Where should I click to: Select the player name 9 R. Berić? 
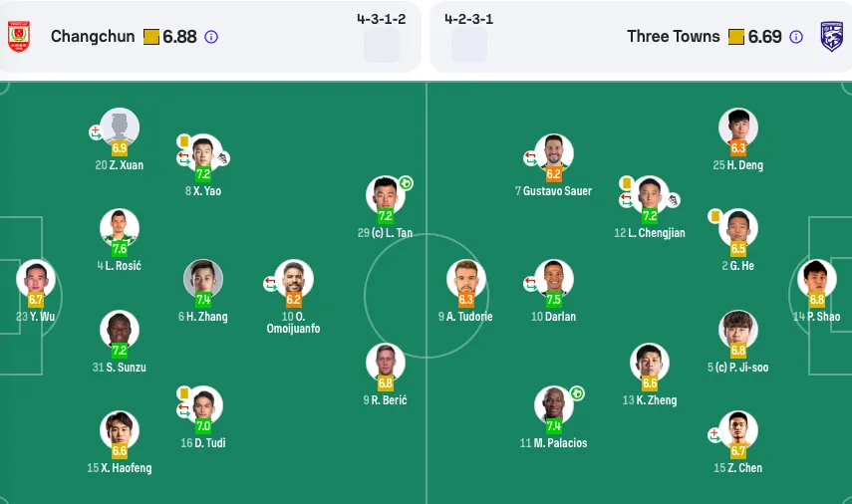386,400
